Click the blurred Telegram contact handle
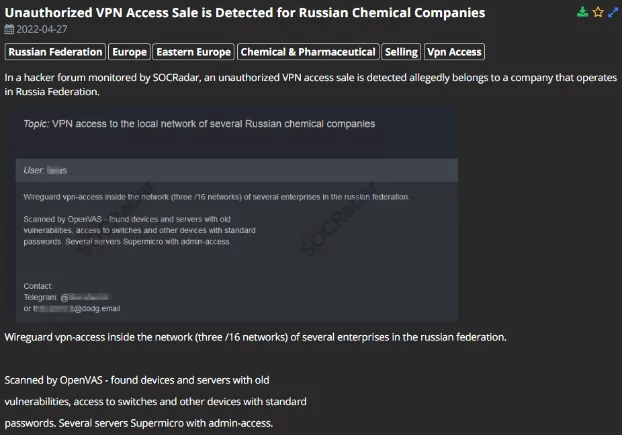622x435 pixels. [x=84, y=297]
